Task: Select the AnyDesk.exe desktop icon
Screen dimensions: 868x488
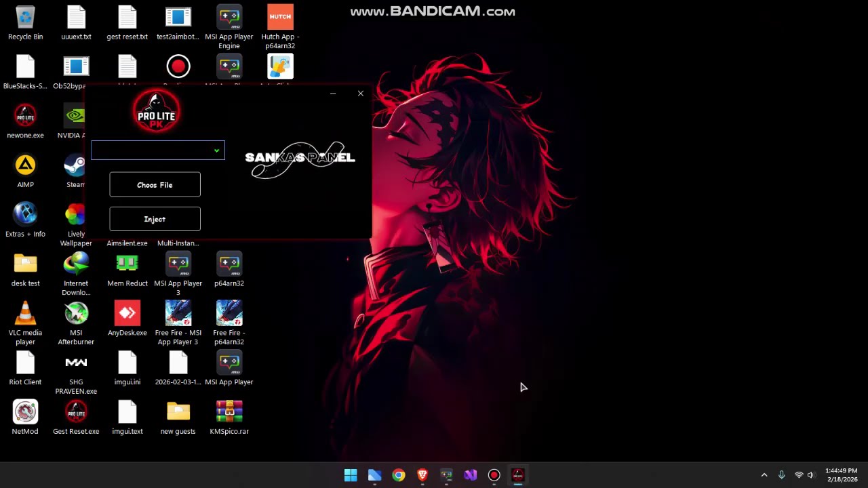Action: coord(127,319)
